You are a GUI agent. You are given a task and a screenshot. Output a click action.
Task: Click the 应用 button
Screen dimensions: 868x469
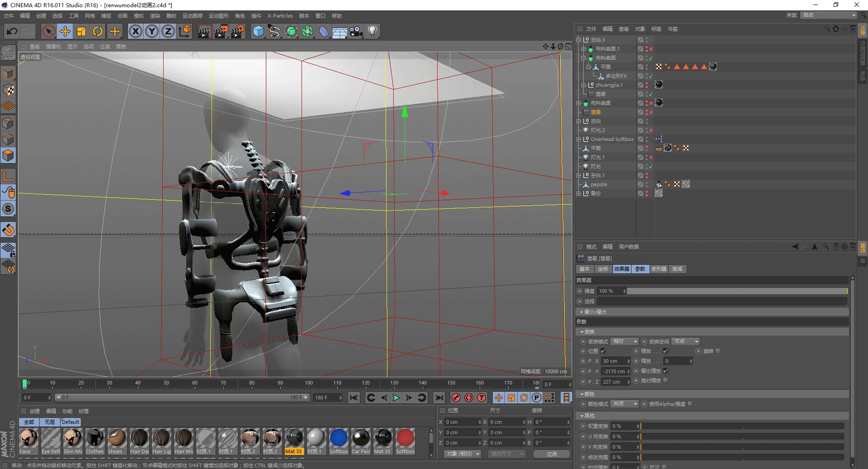point(552,454)
